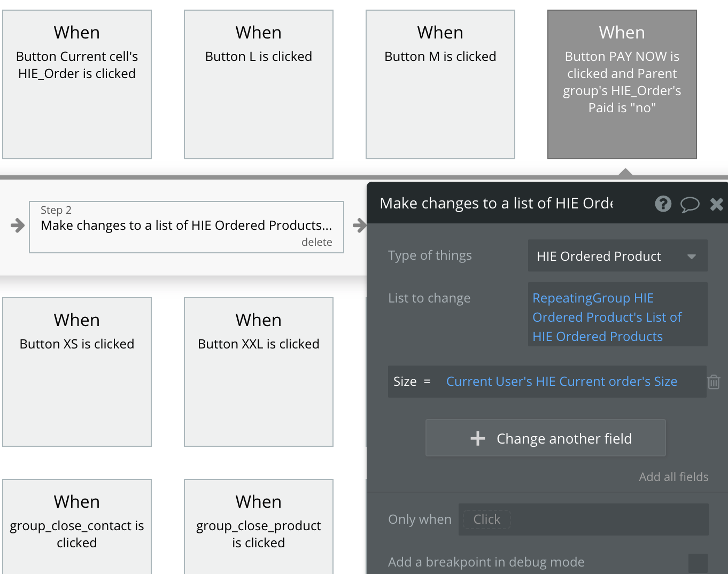Close the Make changes panel
728x574 pixels.
tap(716, 204)
